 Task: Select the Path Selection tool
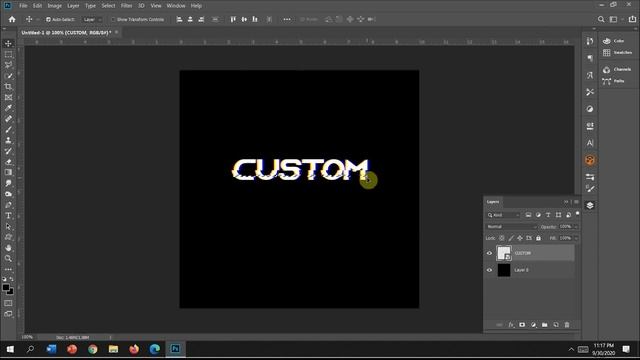click(8, 226)
